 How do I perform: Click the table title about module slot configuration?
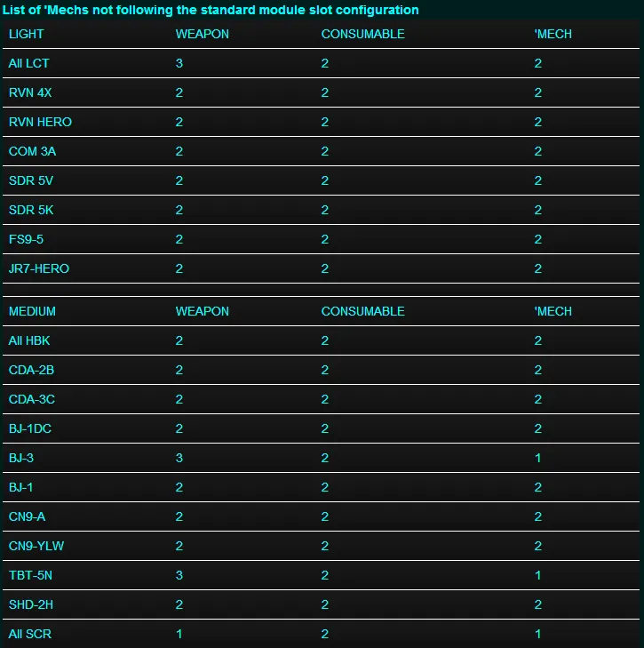pyautogui.click(x=211, y=10)
